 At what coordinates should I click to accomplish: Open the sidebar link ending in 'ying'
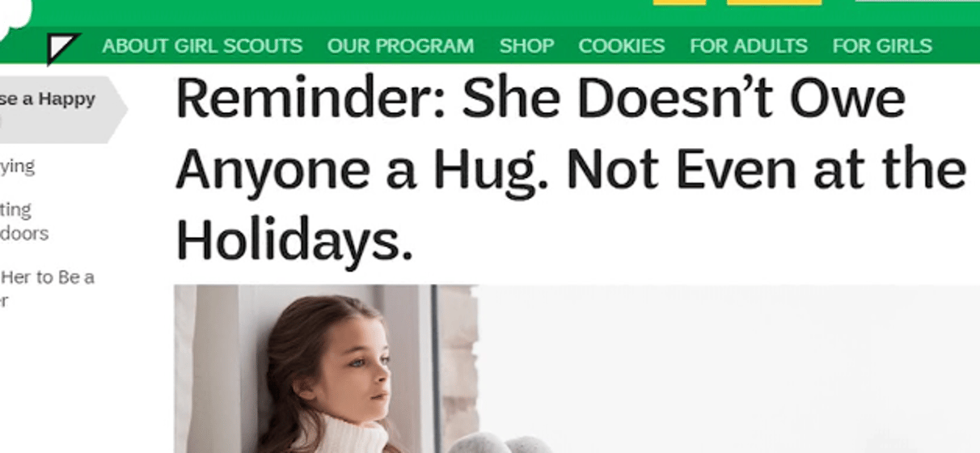(17, 167)
